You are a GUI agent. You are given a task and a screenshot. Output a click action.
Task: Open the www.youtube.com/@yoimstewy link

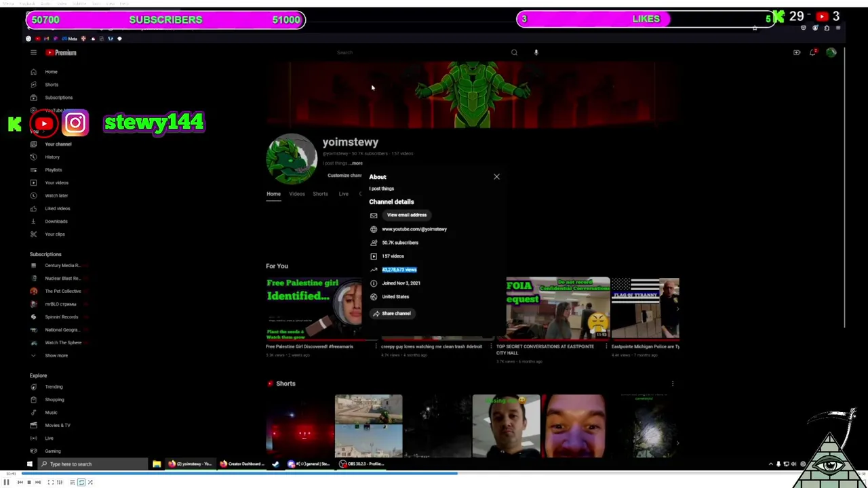click(414, 229)
